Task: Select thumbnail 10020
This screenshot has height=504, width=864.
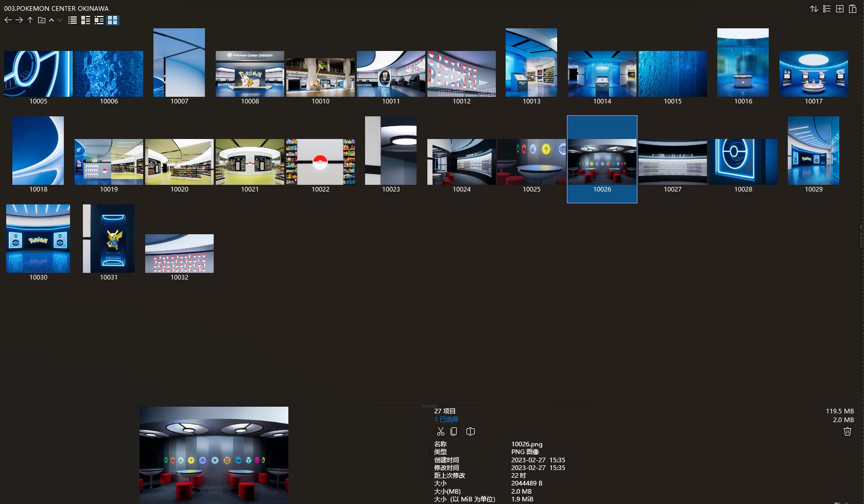Action: tap(179, 162)
